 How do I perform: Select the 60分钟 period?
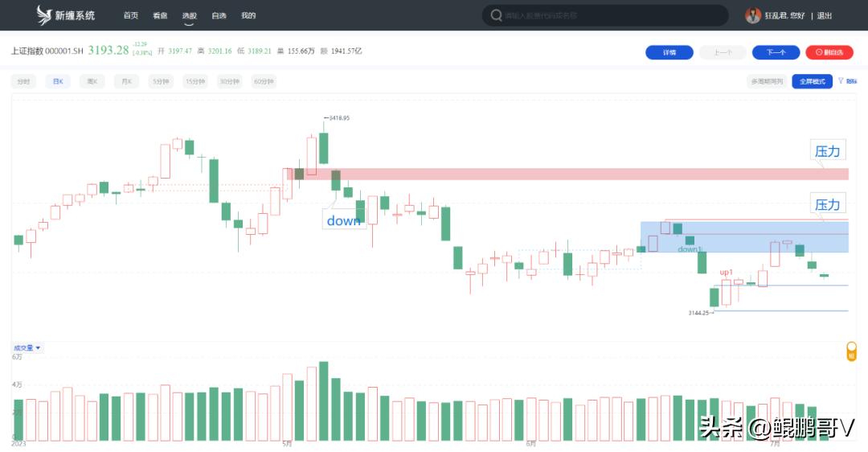[x=264, y=81]
